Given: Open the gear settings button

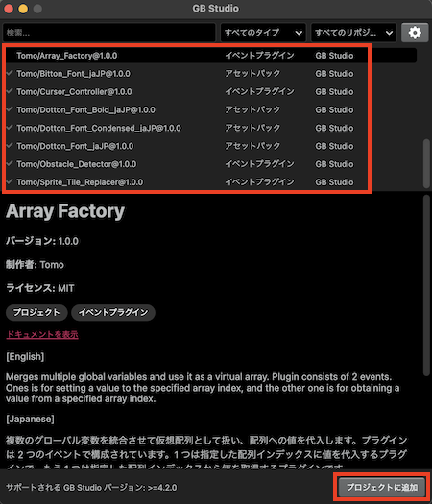Looking at the screenshot, I should (415, 33).
